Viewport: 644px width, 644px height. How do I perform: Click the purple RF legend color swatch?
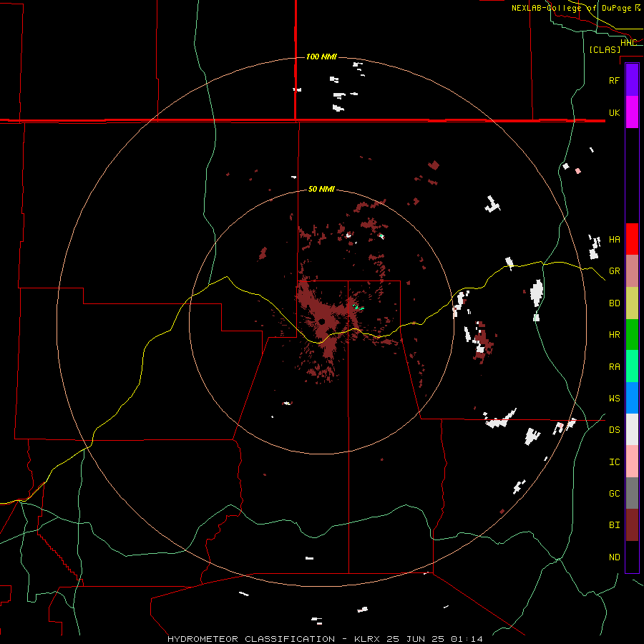(632, 80)
